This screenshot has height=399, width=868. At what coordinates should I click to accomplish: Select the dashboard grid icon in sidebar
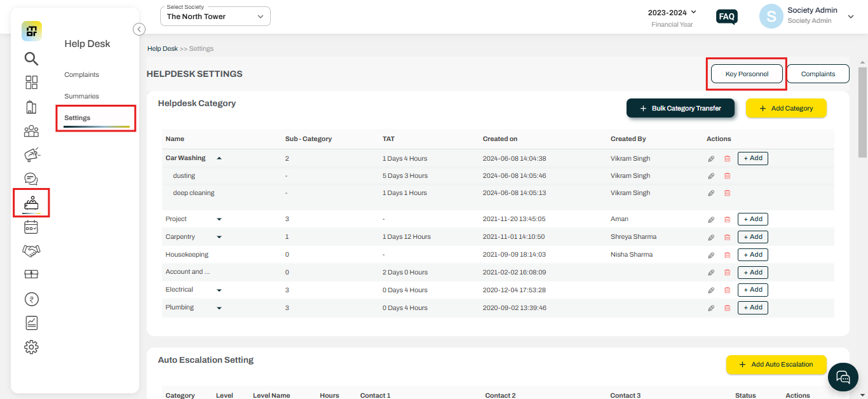tap(31, 82)
